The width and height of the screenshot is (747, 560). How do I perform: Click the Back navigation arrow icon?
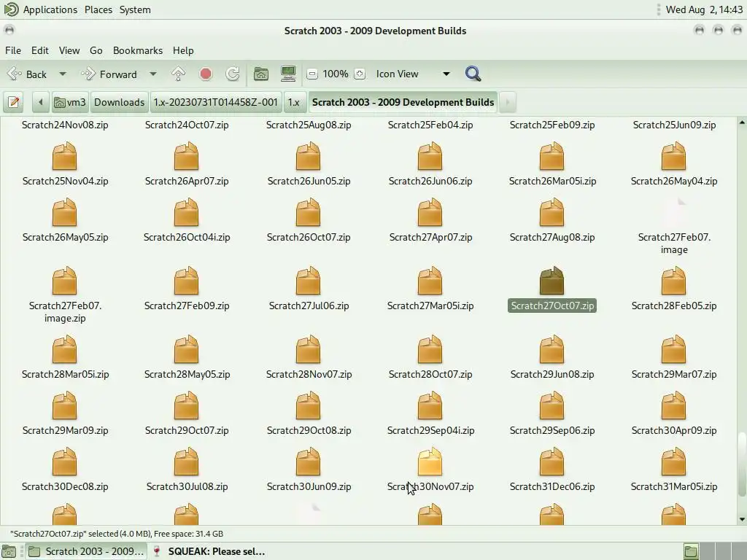15,74
